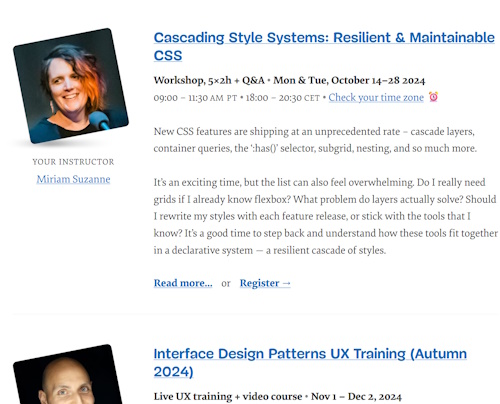500x404 pixels.
Task: Open Interface Design Patterns UX Training title
Action: point(310,362)
